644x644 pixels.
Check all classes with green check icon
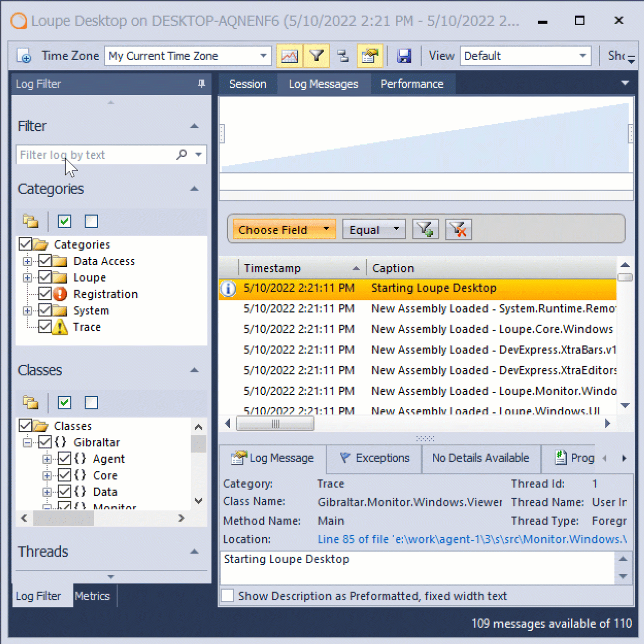(64, 403)
